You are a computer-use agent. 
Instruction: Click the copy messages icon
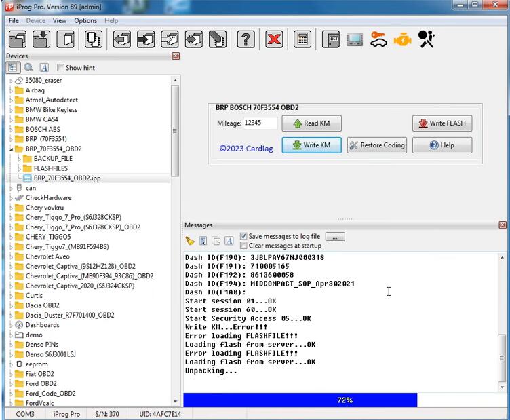pyautogui.click(x=216, y=241)
